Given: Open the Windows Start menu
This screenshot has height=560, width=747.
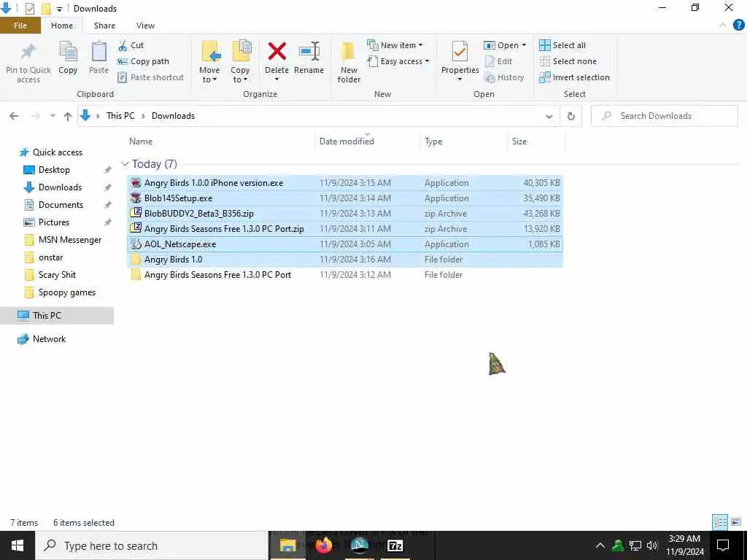Looking at the screenshot, I should tap(18, 545).
